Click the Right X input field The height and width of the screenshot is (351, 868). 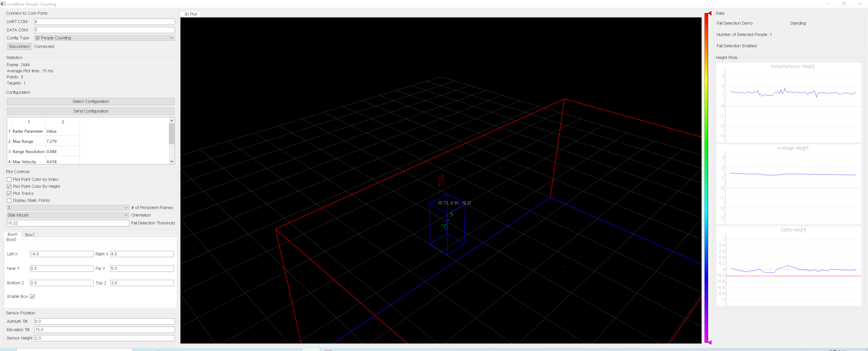point(142,254)
